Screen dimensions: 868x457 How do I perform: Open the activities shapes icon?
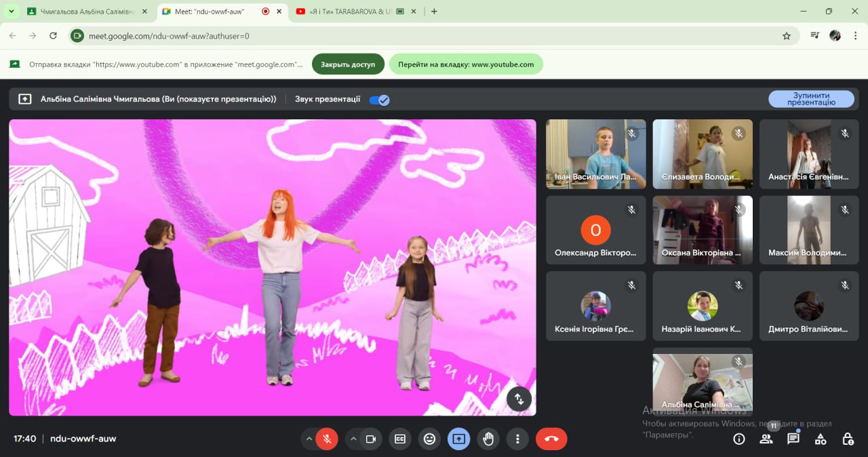tap(821, 439)
